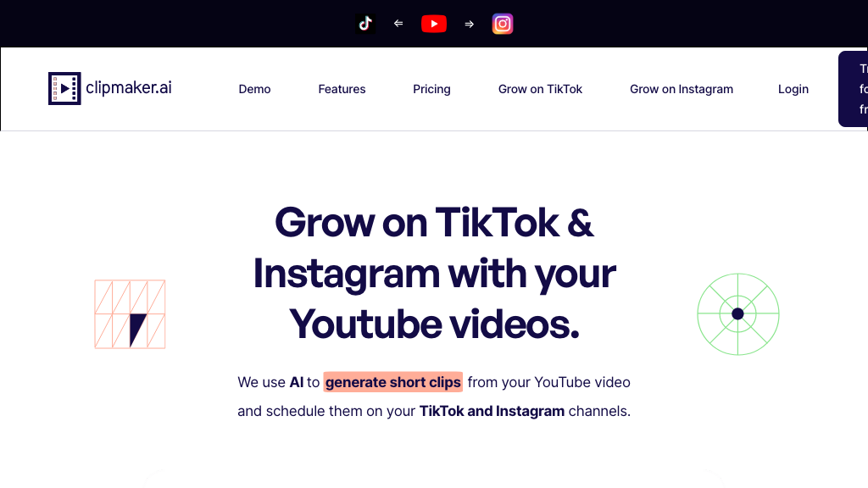The image size is (868, 488).
Task: Click the clipmaker.ai brand name text
Action: [129, 87]
